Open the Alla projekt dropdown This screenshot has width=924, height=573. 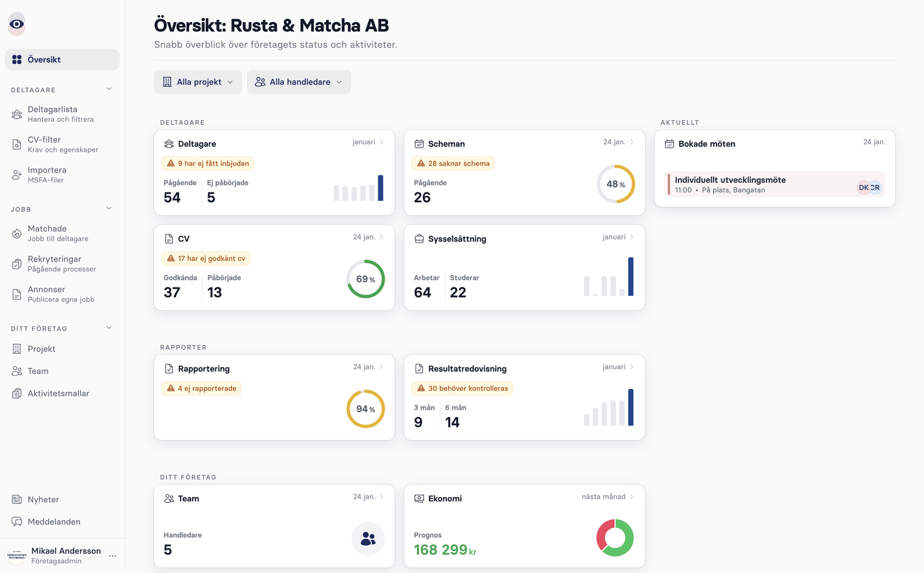point(197,81)
